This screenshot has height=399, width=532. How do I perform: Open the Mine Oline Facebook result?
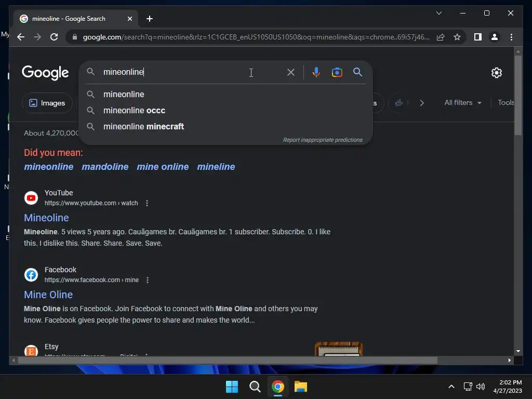48,295
